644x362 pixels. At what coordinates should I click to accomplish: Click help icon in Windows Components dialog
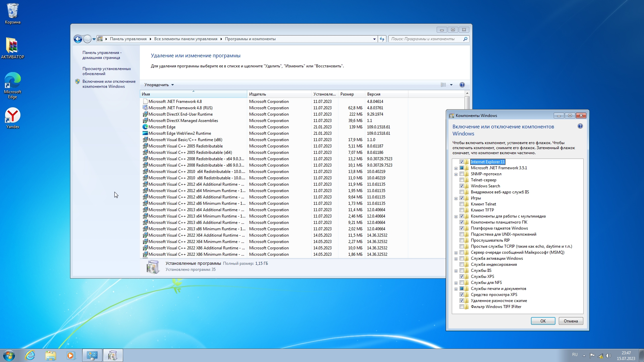click(580, 126)
